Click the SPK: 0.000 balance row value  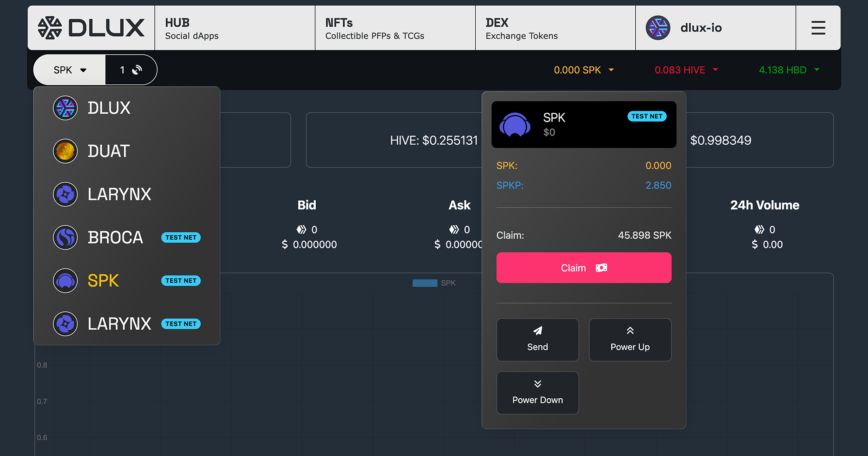(658, 166)
